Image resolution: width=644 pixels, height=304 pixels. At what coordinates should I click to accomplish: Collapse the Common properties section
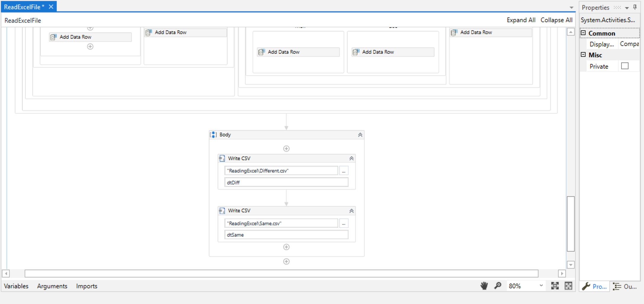pos(583,33)
